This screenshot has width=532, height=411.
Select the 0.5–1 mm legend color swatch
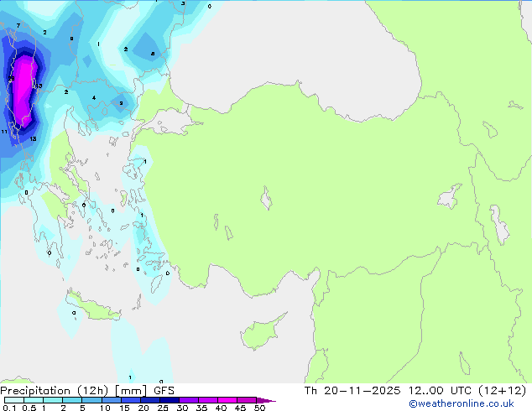[x=34, y=400]
